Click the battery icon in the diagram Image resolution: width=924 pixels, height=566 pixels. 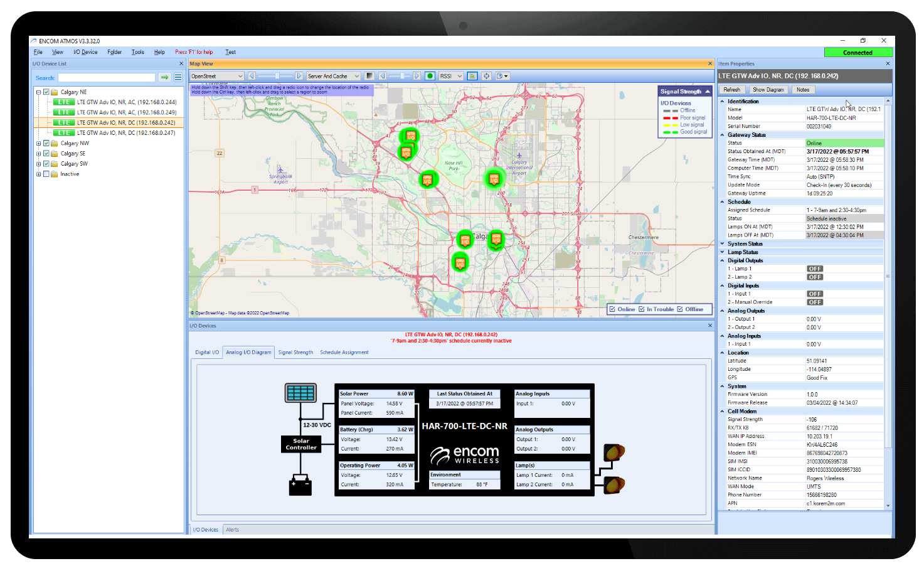pyautogui.click(x=300, y=486)
